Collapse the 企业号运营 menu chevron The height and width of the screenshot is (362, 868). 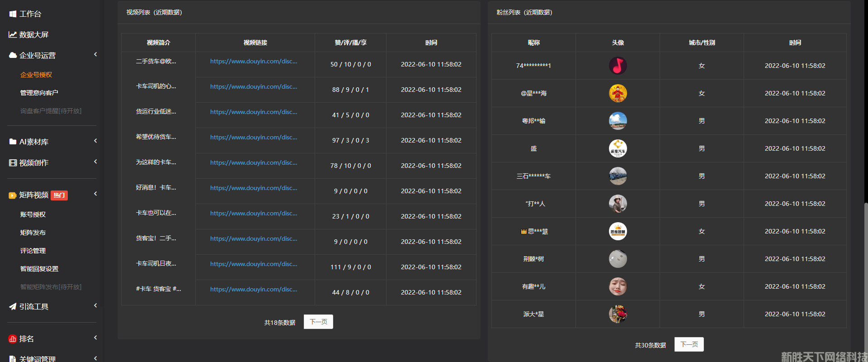95,55
